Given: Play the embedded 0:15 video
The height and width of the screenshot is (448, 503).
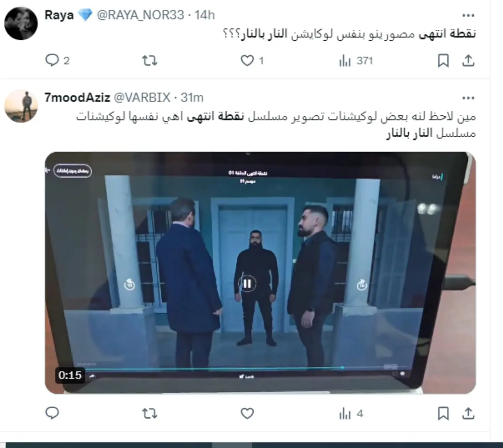Looking at the screenshot, I should (x=247, y=284).
